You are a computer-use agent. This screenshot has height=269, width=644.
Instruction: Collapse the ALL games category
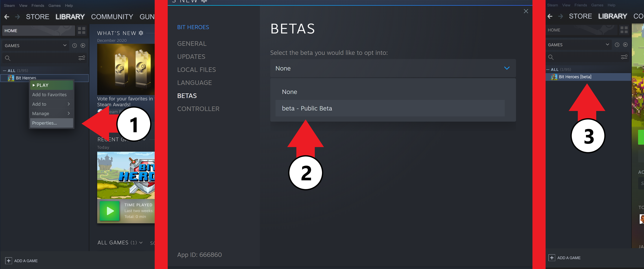pyautogui.click(x=5, y=71)
